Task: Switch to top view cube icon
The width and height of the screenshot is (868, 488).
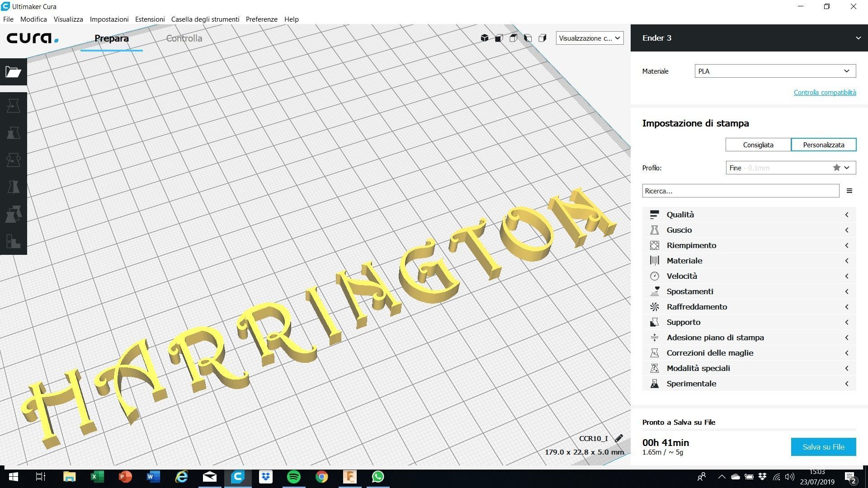Action: coord(513,38)
